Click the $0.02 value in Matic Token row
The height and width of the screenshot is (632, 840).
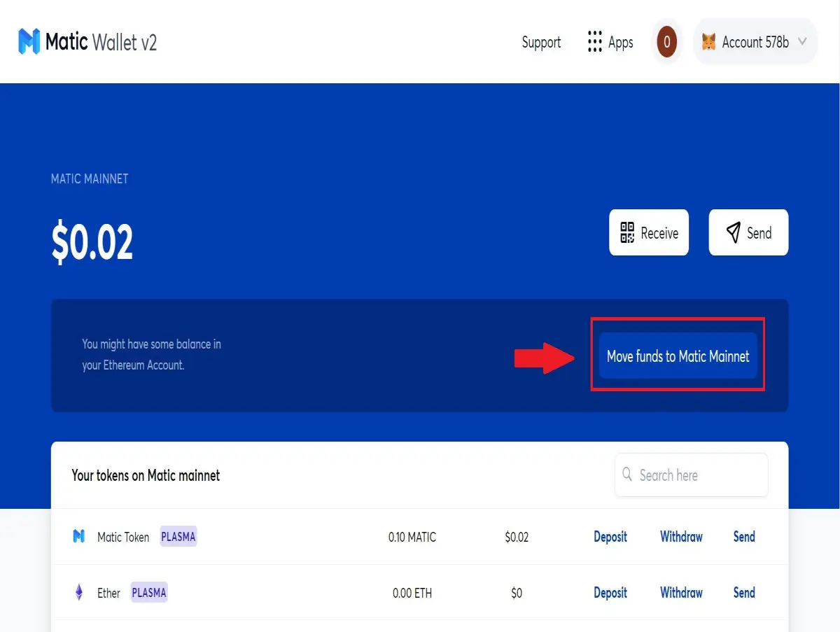[x=517, y=538]
